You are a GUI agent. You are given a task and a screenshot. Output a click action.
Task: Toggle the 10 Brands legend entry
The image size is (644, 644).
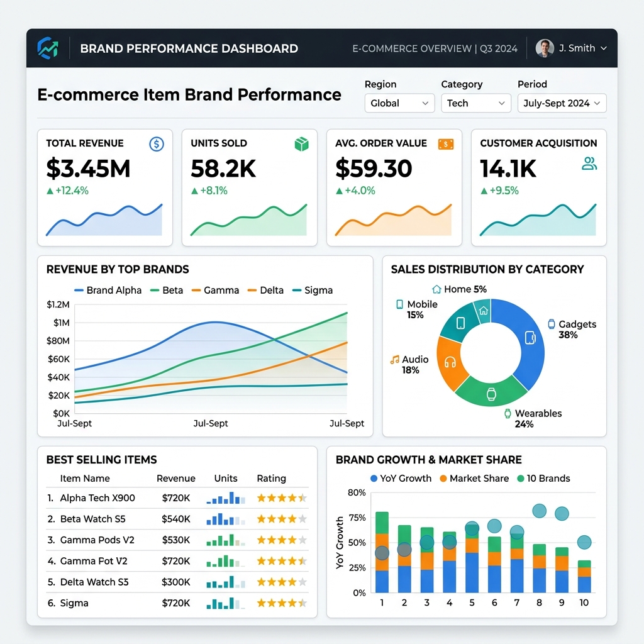pyautogui.click(x=544, y=479)
